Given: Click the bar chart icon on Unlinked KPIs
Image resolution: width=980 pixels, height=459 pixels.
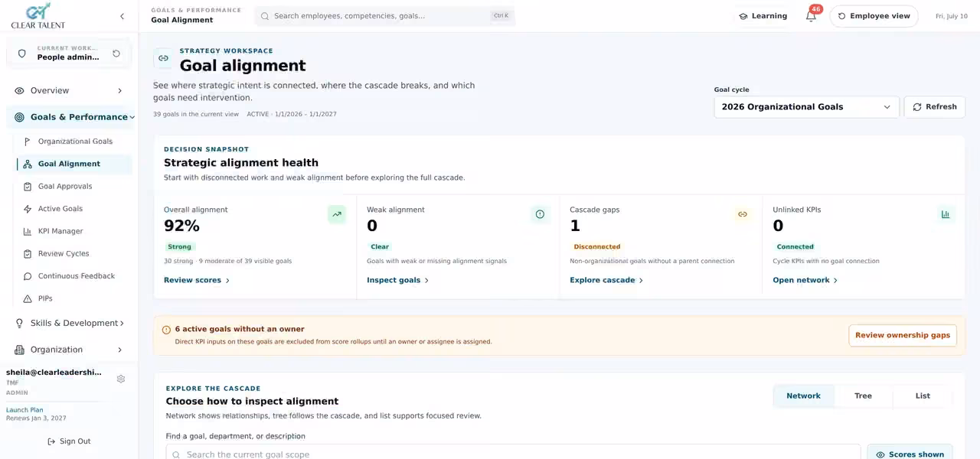Looking at the screenshot, I should click(946, 214).
